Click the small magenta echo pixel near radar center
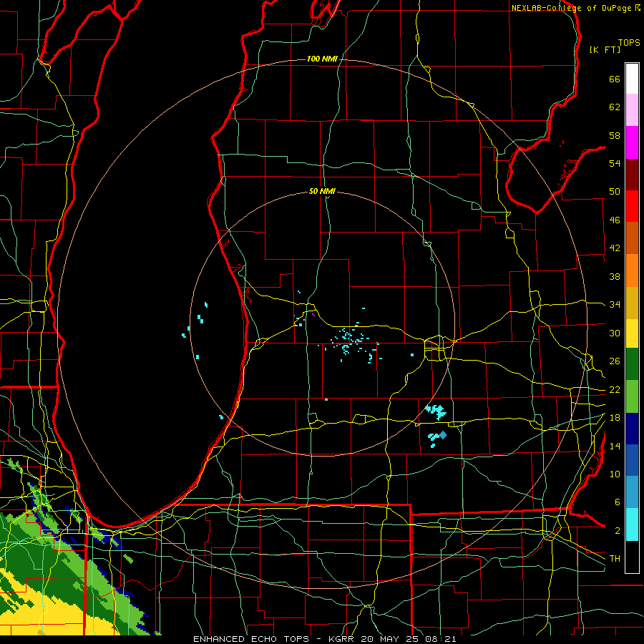Image resolution: width=644 pixels, height=644 pixels. [x=313, y=315]
